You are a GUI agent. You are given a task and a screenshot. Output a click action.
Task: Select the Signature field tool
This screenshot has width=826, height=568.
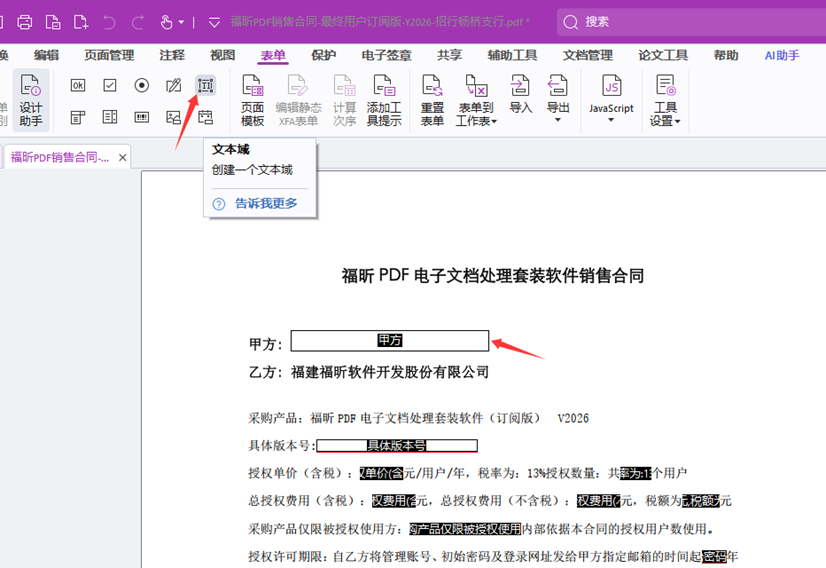(173, 86)
